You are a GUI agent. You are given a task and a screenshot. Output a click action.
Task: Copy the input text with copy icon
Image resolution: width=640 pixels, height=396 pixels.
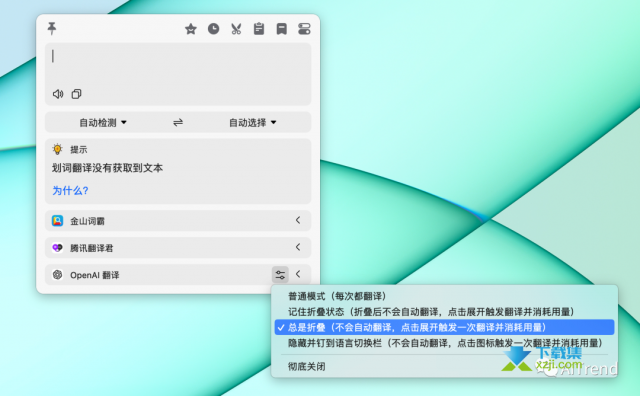[76, 94]
